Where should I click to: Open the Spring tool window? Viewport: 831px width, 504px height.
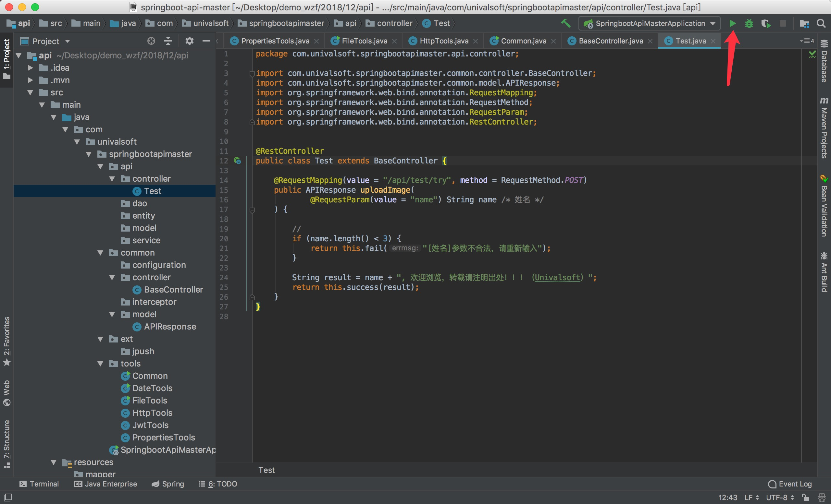click(x=167, y=484)
